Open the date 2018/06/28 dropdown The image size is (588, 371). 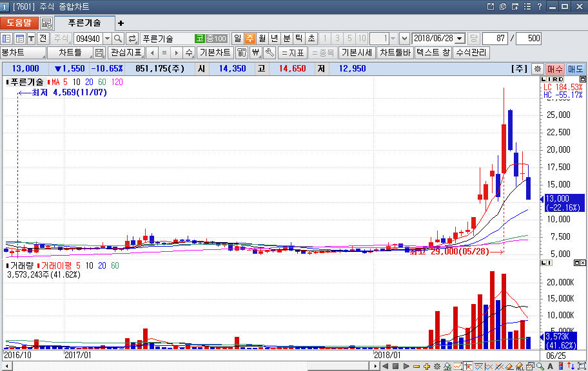click(460, 39)
